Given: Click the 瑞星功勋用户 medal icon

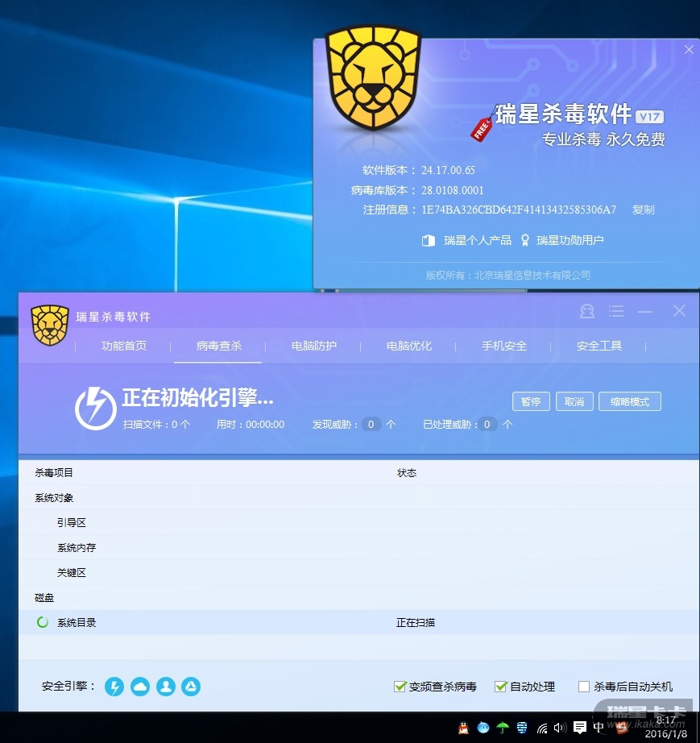Looking at the screenshot, I should [x=524, y=240].
